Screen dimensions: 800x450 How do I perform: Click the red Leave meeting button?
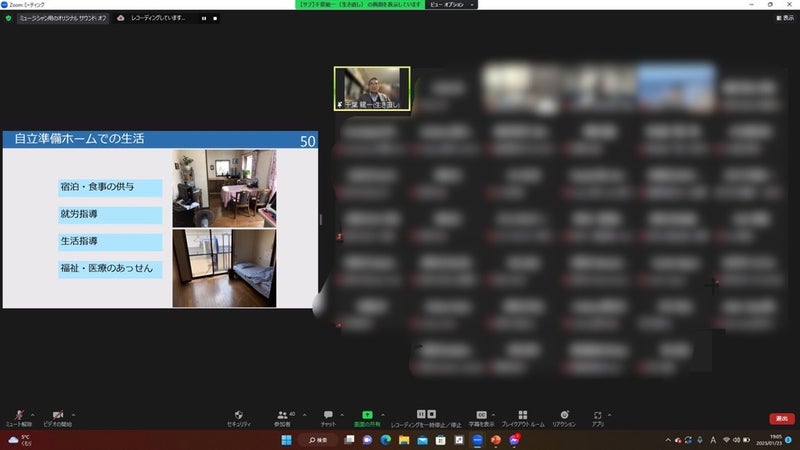point(782,418)
